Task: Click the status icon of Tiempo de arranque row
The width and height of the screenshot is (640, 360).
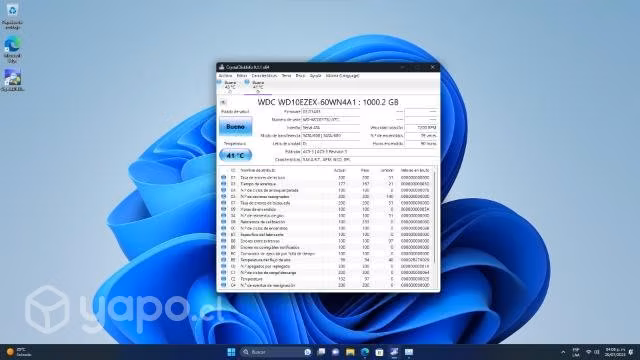Action: 224,184
